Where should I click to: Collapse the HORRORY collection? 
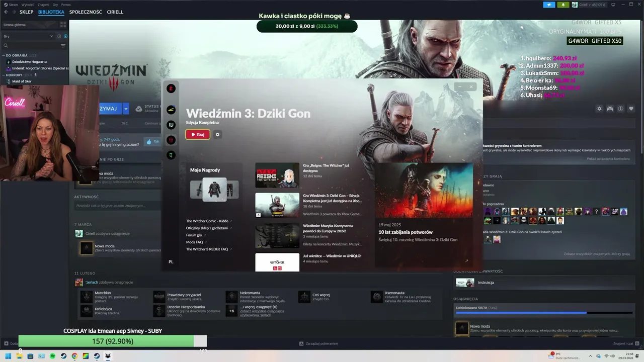pos(4,75)
